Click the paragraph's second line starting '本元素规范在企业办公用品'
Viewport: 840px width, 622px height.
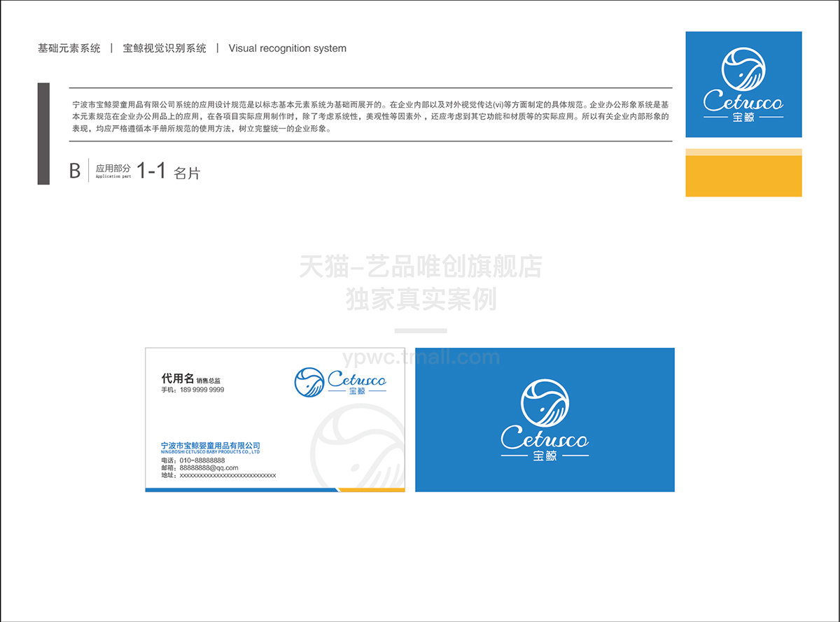(371, 117)
